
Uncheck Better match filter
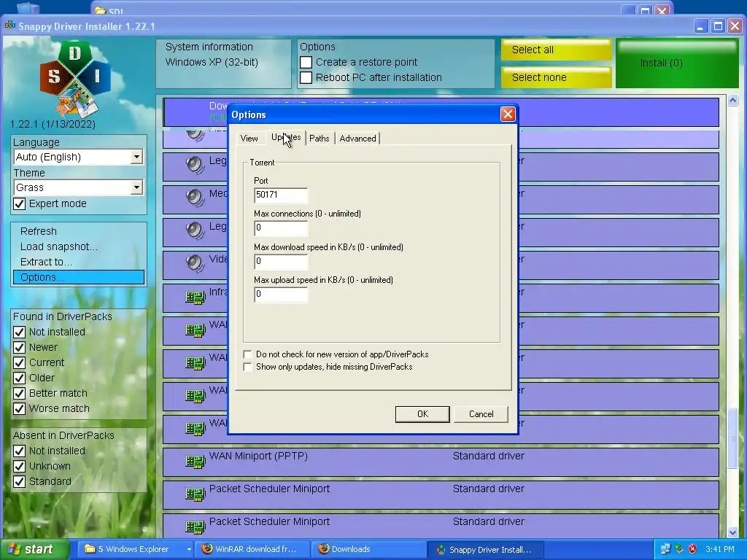[x=19, y=393]
